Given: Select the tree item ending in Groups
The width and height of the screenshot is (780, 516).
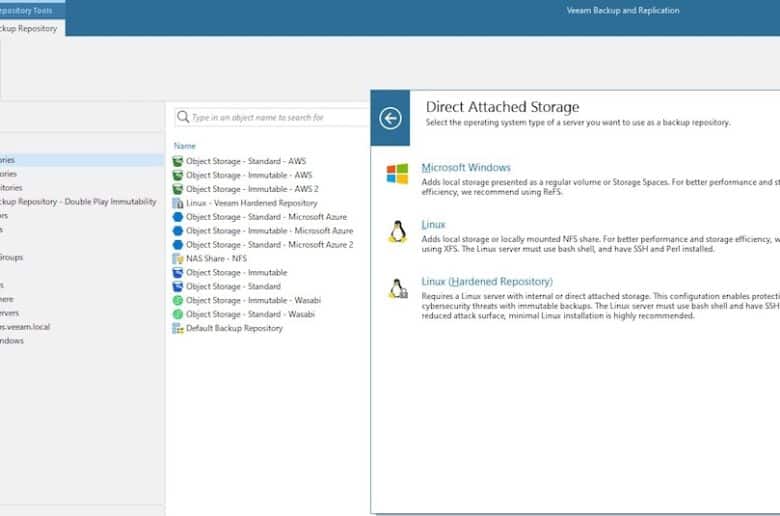Looking at the screenshot, I should [x=11, y=257].
